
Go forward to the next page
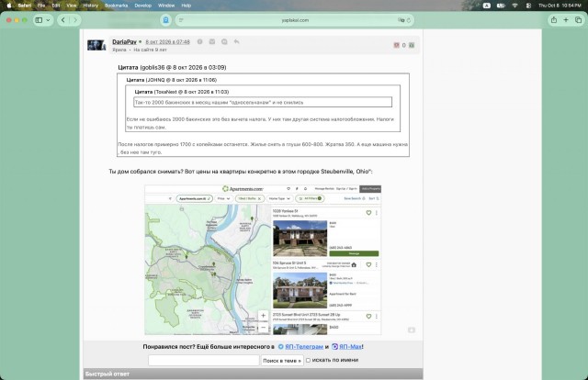pos(75,20)
